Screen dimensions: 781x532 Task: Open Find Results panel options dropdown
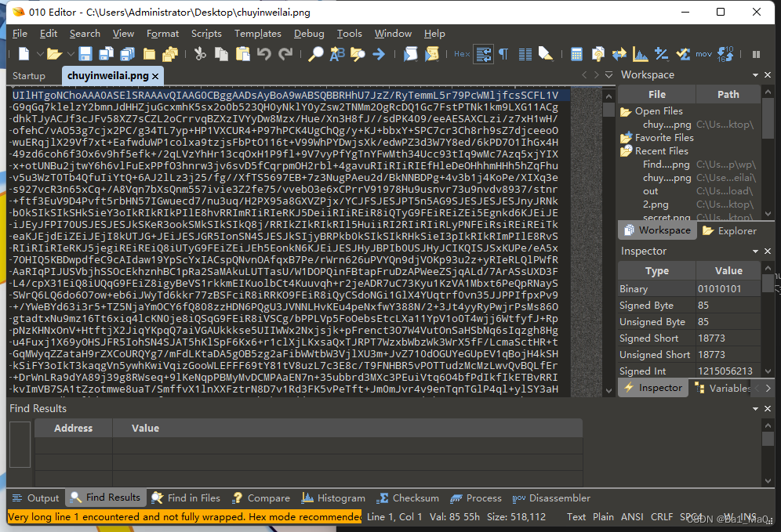pyautogui.click(x=755, y=408)
